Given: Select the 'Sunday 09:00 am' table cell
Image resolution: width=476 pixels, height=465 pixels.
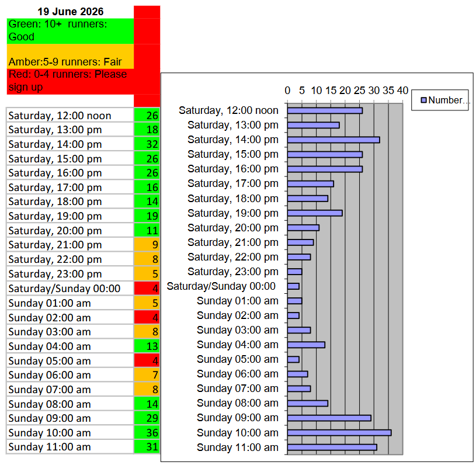Looking at the screenshot, I should pos(70,418).
